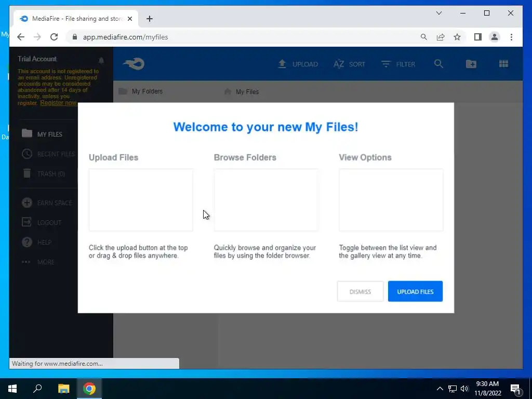Switch to grid view icon
532x399 pixels.
pos(503,64)
